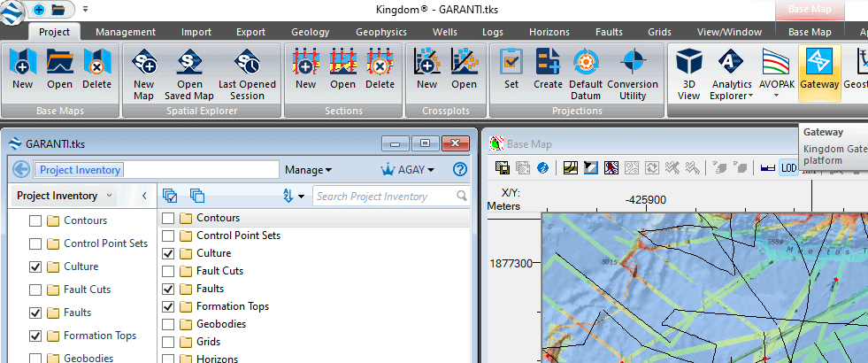Switch to the Geophysics ribbon tab
The image size is (868, 363).
(380, 32)
